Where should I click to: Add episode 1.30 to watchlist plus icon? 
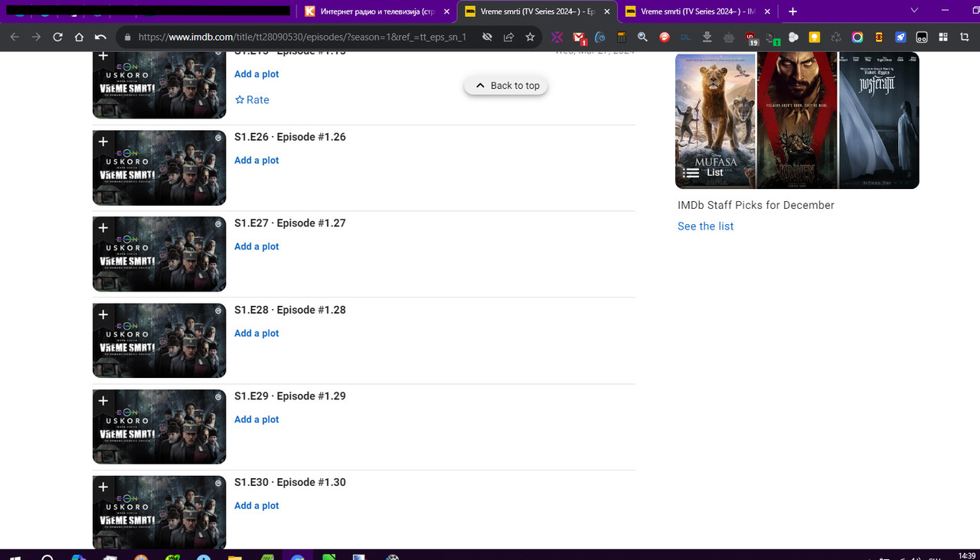103,487
